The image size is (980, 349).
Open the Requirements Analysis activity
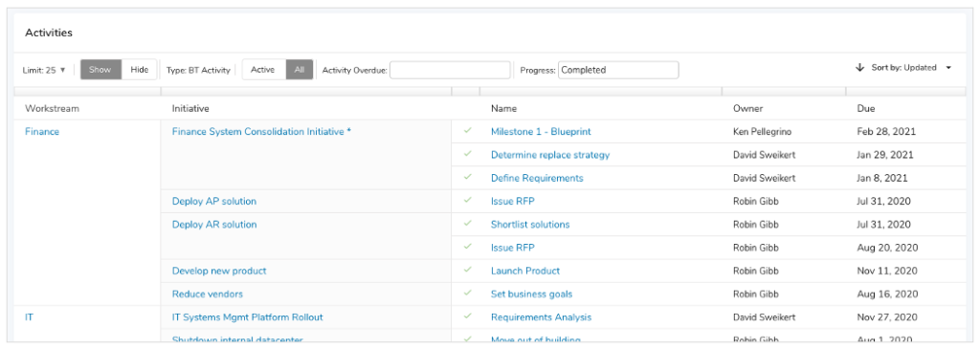(541, 316)
